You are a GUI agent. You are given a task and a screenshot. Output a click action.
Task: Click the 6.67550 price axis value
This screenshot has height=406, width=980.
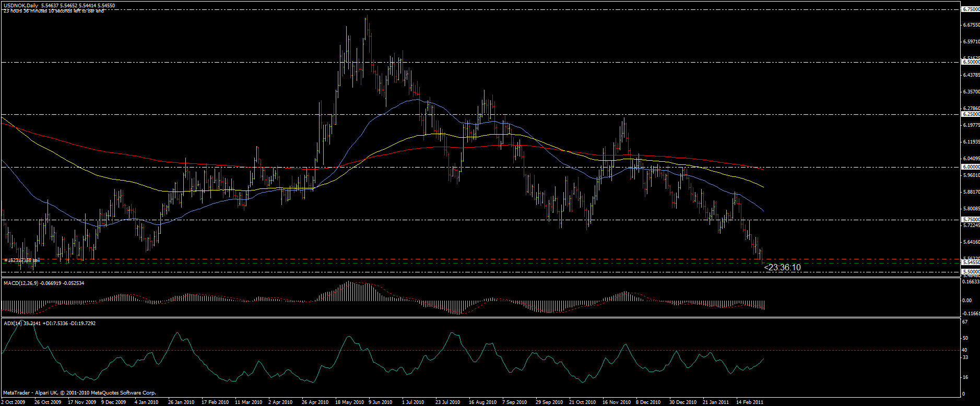(x=971, y=25)
